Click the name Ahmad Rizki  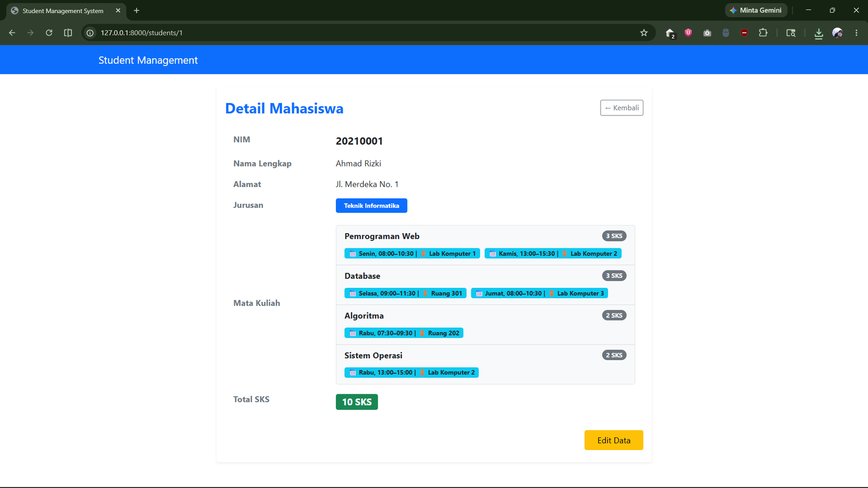[358, 163]
